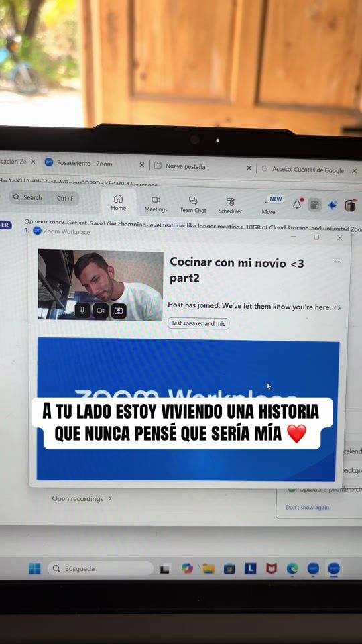362x644 pixels.
Task: Click the calendar panel icon beside the bell
Action: tap(315, 205)
